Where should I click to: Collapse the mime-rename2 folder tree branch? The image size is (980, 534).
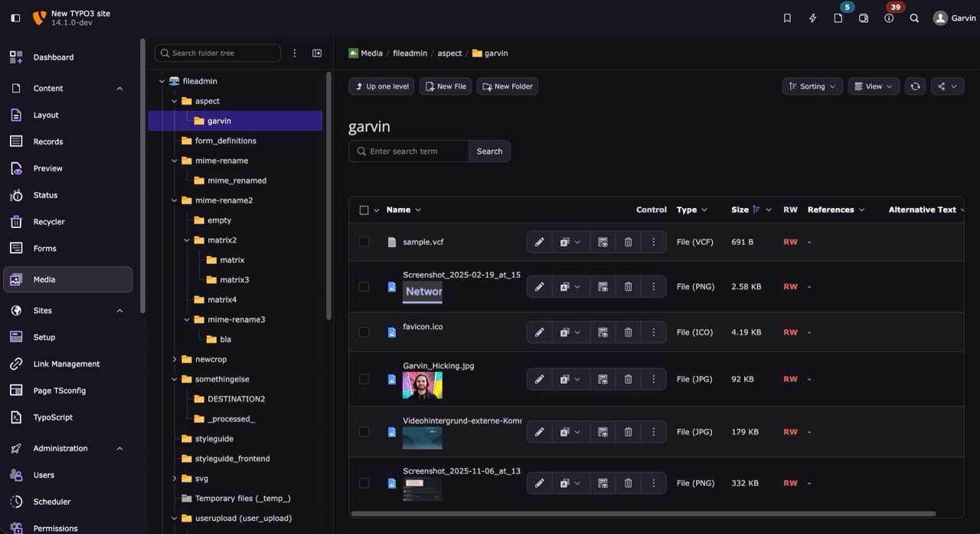click(x=174, y=200)
